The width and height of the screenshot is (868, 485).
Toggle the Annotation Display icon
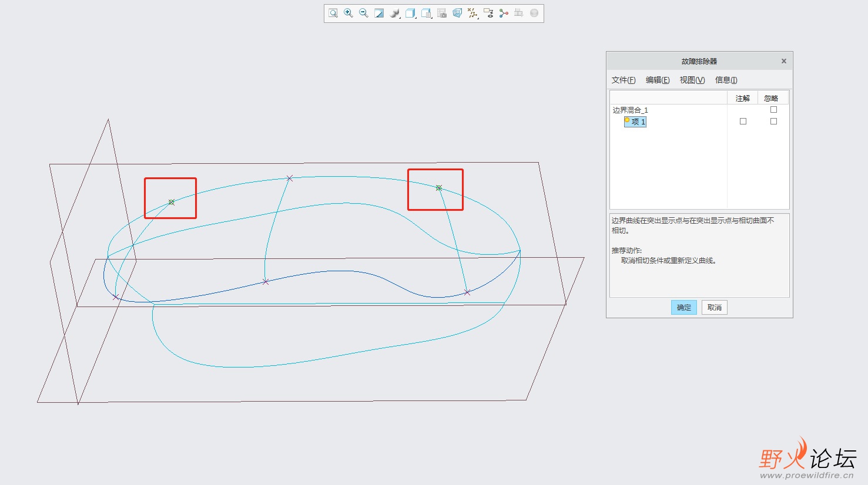[x=488, y=13]
